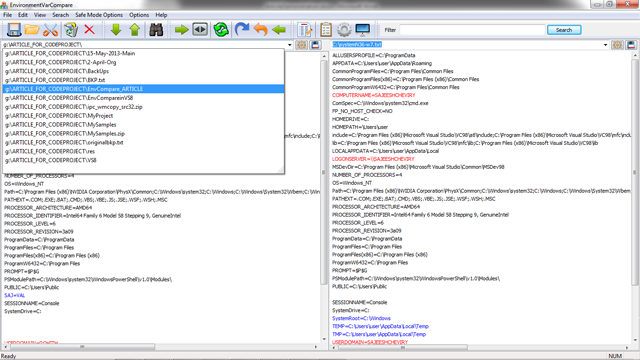The image size is (640, 360).
Task: Select the ipc_wmcopy_src32.zip entry
Action: pos(143,107)
